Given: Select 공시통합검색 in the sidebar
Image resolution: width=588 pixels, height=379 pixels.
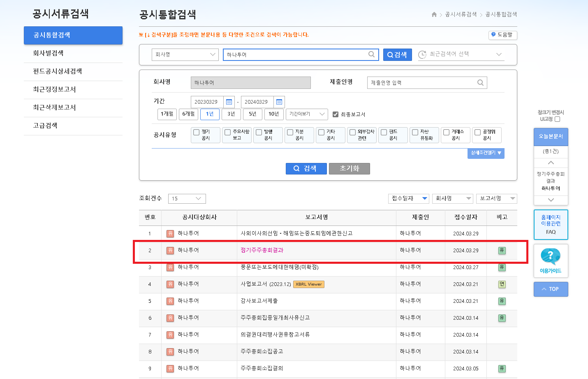Looking at the screenshot, I should 73,35.
